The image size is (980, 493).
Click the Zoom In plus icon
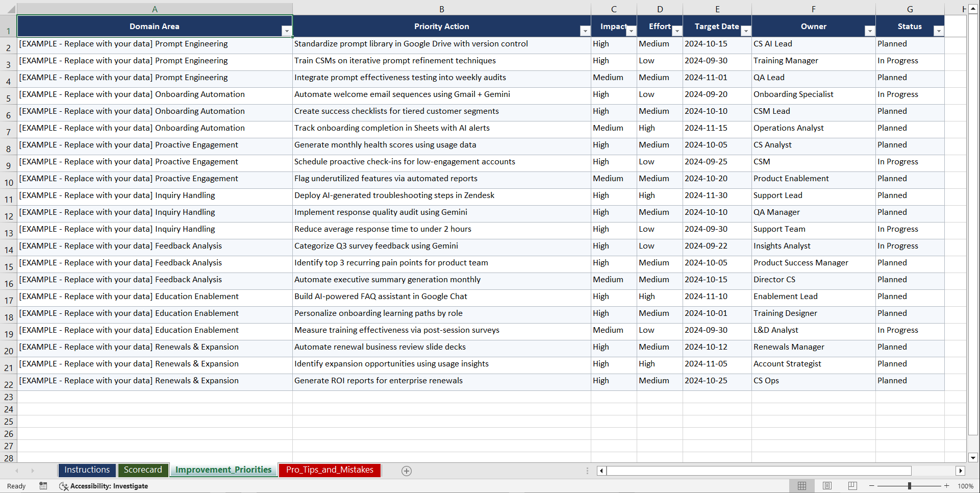(x=947, y=486)
